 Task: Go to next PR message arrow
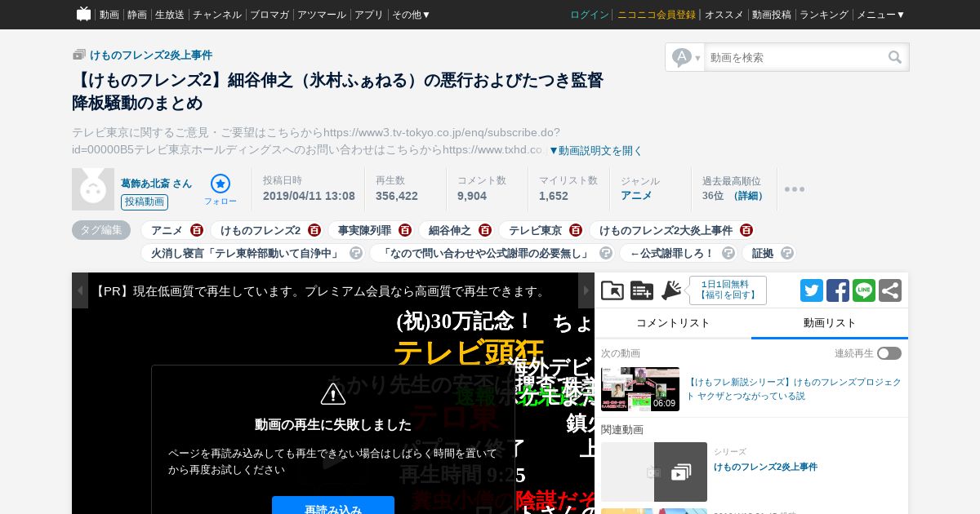[x=586, y=290]
